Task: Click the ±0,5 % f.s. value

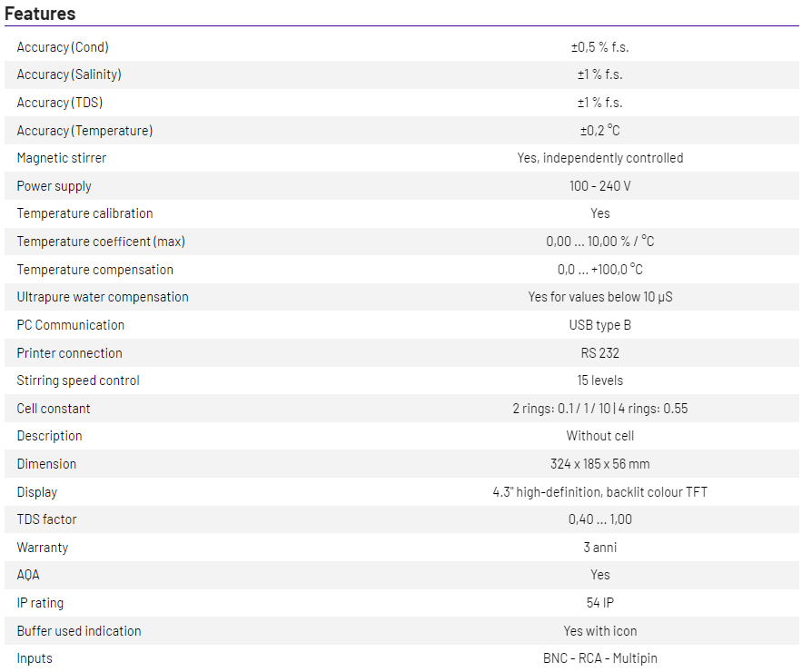Action: 599,47
